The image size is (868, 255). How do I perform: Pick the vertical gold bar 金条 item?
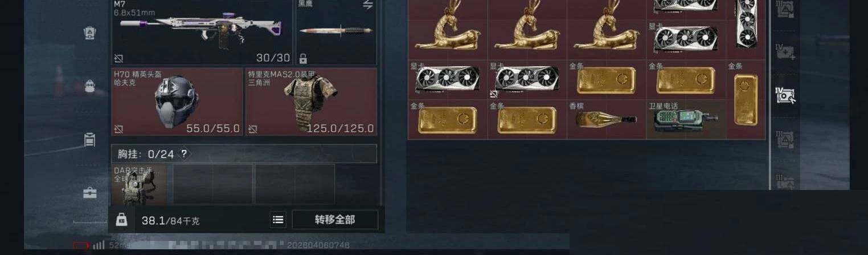746,99
